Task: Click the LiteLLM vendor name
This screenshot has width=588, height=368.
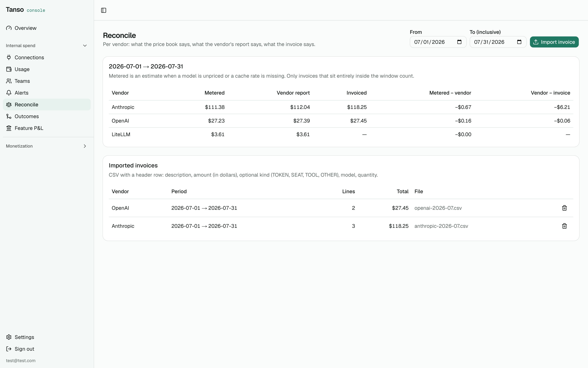Action: tap(121, 134)
